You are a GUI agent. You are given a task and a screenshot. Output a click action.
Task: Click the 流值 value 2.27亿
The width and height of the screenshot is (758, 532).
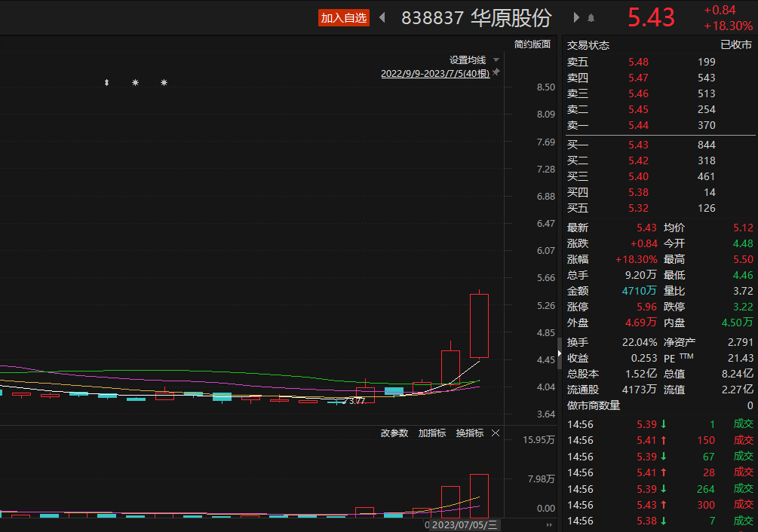(738, 390)
